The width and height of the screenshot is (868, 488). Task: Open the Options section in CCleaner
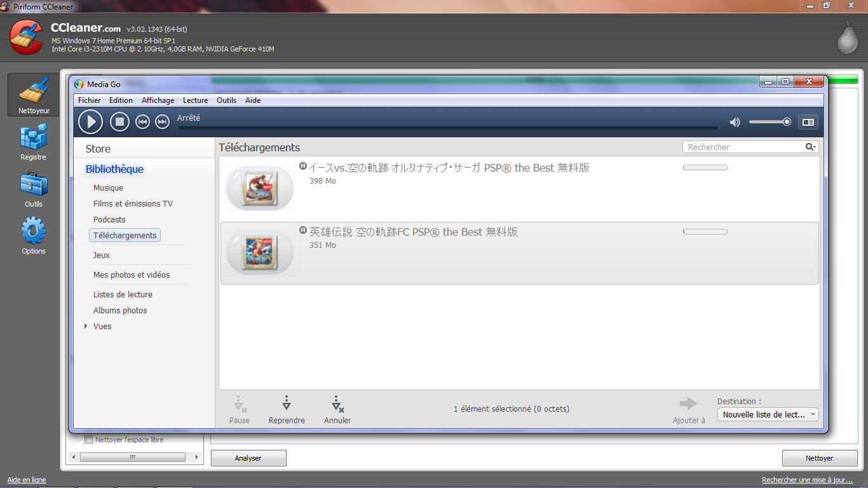pos(34,236)
